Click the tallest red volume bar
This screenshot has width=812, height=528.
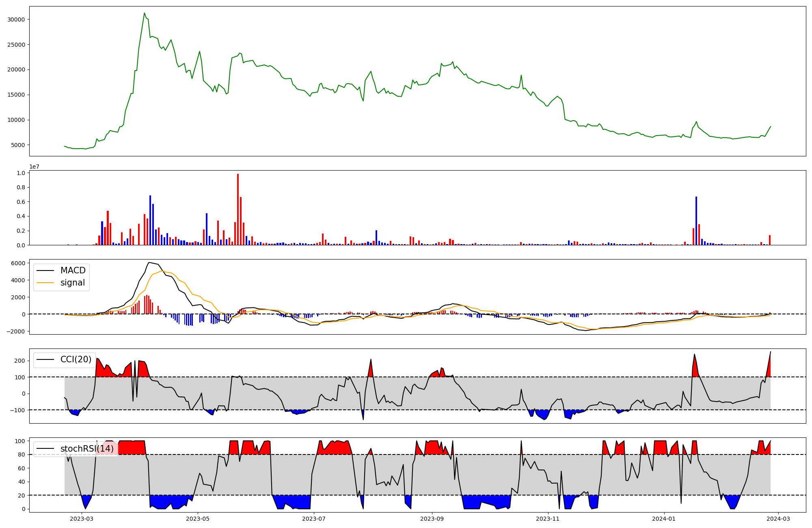coord(238,210)
